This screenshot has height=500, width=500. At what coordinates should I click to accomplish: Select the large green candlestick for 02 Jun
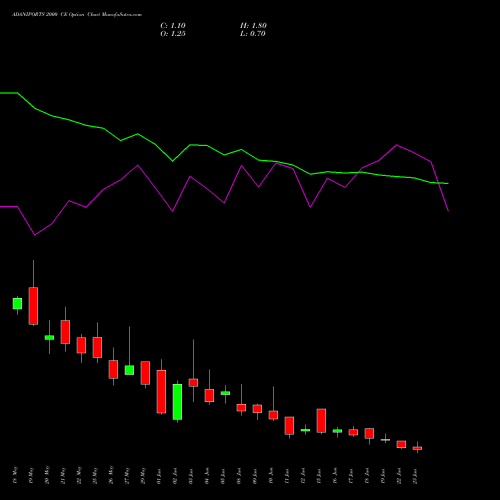(177, 402)
